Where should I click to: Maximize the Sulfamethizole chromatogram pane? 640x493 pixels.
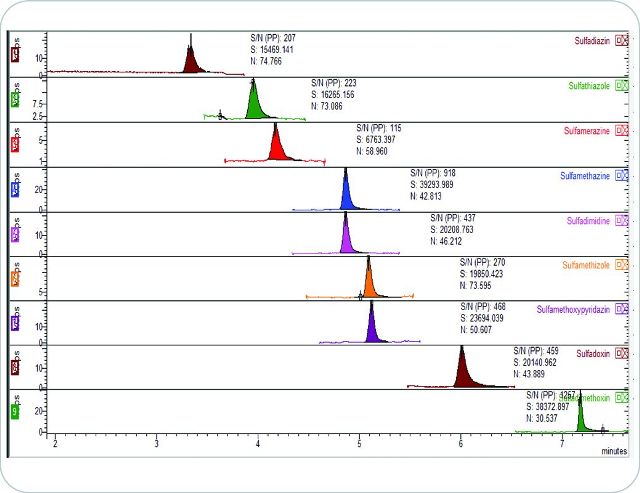(619, 265)
